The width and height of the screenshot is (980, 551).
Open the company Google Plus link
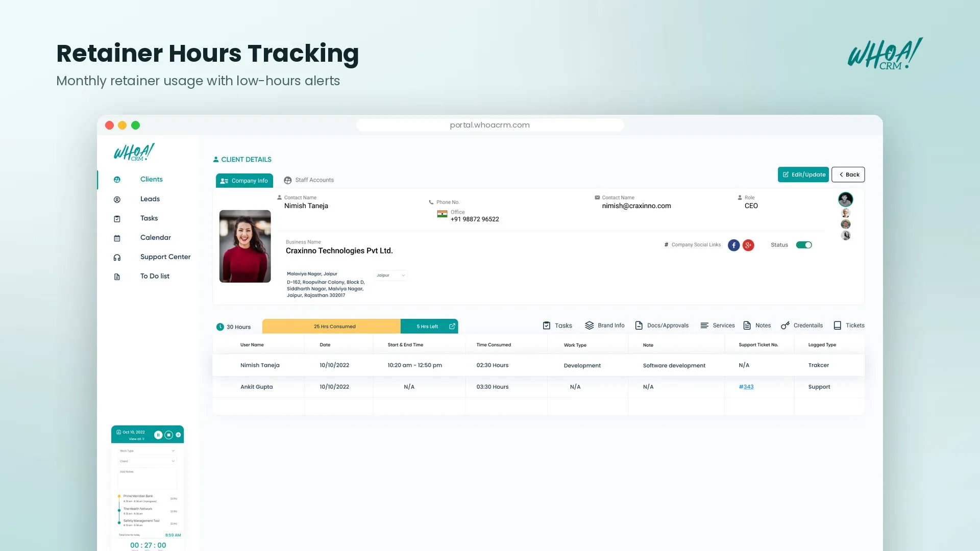pyautogui.click(x=748, y=245)
